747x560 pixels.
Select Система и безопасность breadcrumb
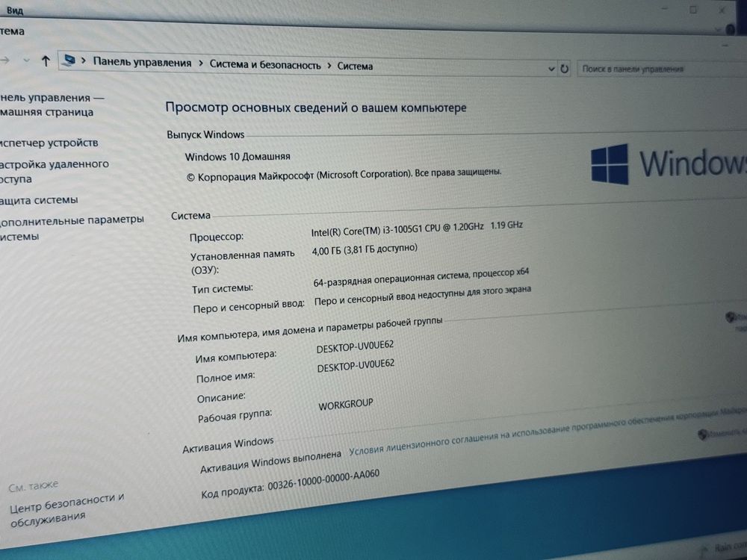(x=265, y=65)
